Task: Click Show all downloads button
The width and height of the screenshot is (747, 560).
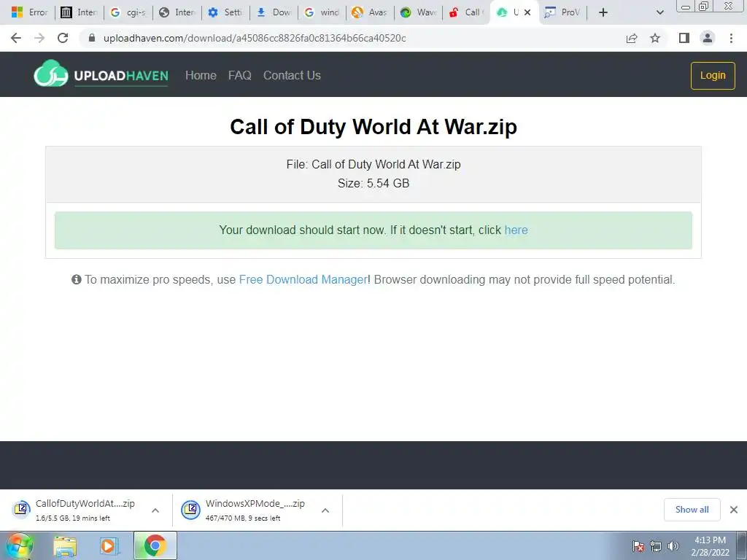Action: tap(692, 510)
